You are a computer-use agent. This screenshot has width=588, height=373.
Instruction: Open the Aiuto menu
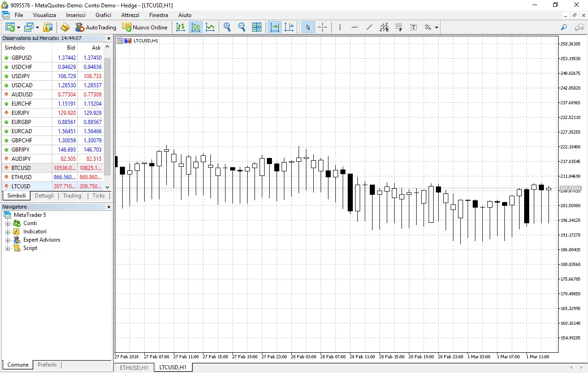point(185,15)
